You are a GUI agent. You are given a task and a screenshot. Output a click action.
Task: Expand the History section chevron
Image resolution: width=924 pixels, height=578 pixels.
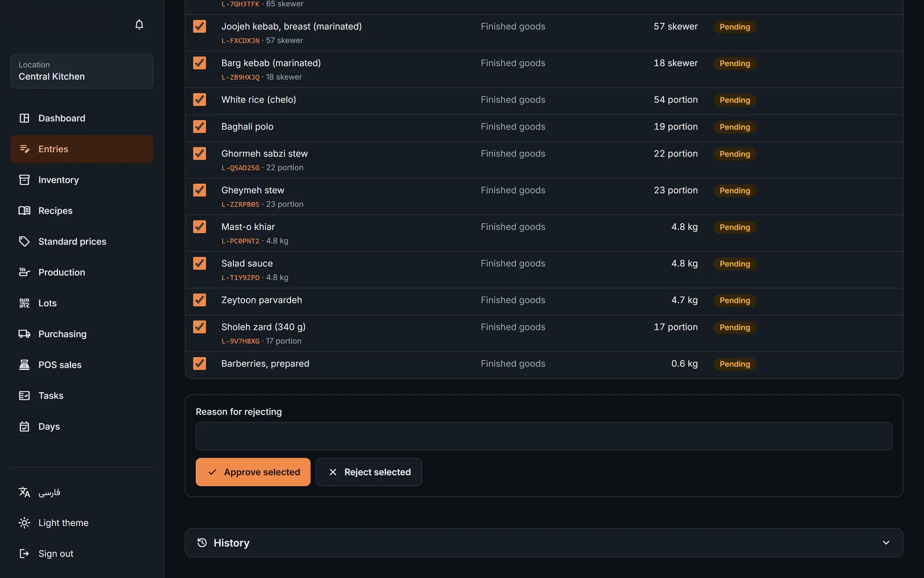[886, 543]
